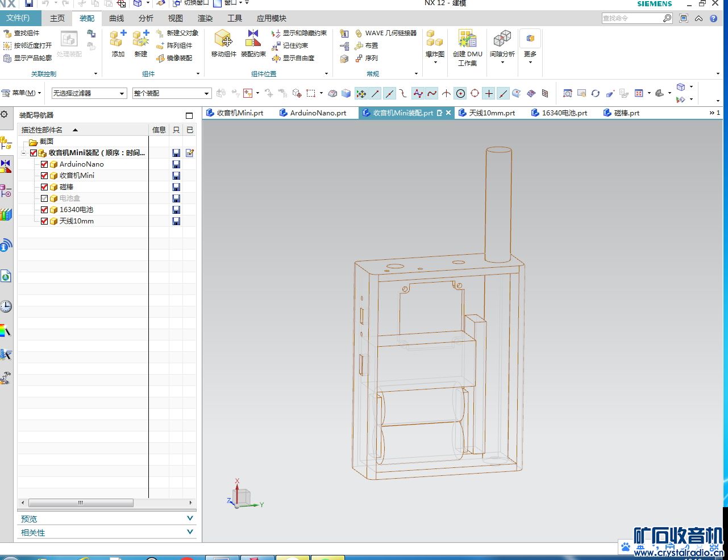This screenshot has width=728, height=560.
Task: Switch to the 渲染 Render ribbon tab
Action: coord(205,18)
